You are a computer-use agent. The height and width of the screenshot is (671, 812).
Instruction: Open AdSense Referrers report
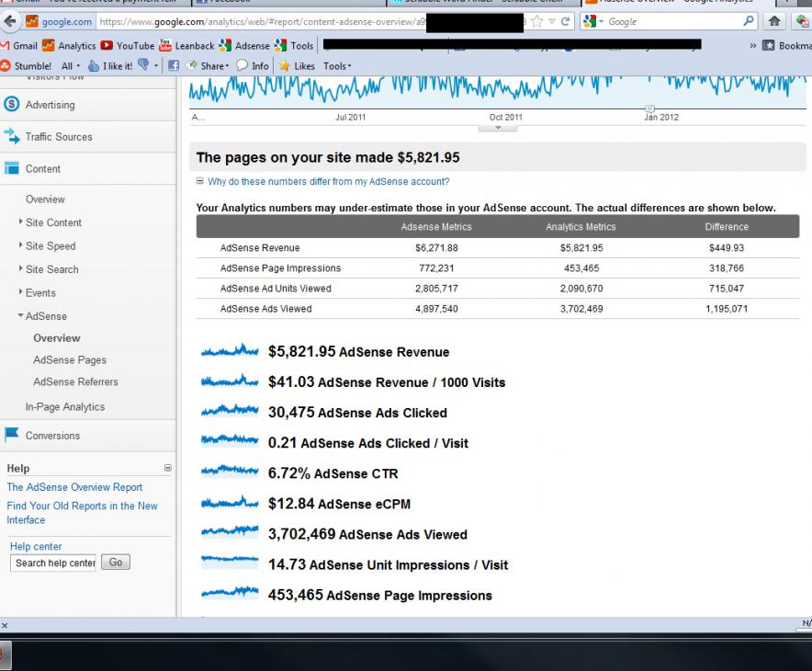[75, 381]
